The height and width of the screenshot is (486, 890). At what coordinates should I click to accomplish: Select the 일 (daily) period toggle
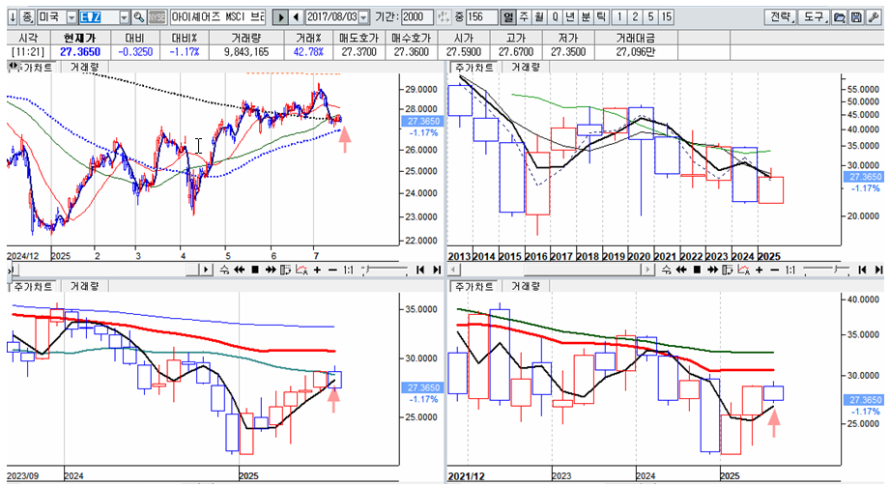click(509, 18)
